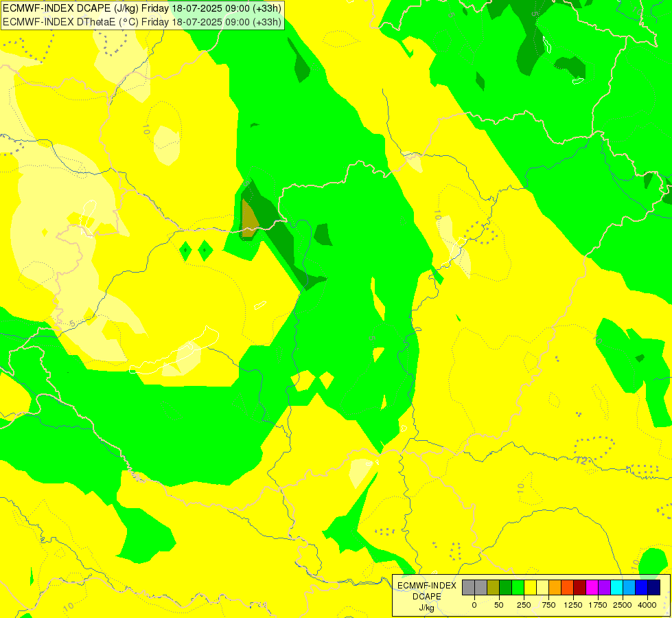This screenshot has width=672, height=618.
Task: Click the legend value '250'
Action: point(524,605)
